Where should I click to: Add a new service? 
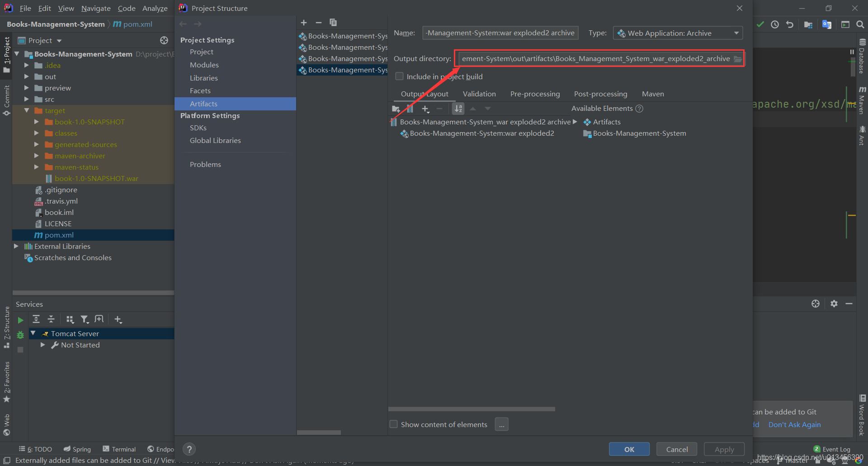[x=118, y=319]
